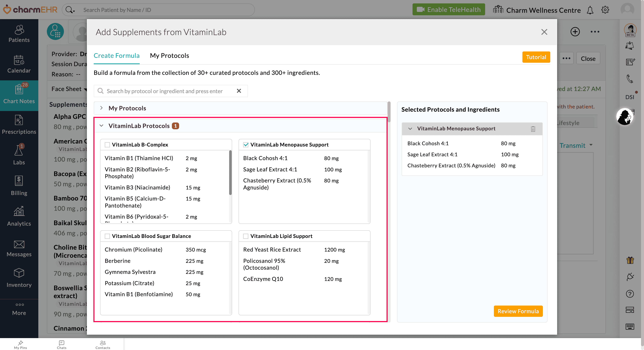
Task: Open the notifications bell
Action: pos(590,10)
